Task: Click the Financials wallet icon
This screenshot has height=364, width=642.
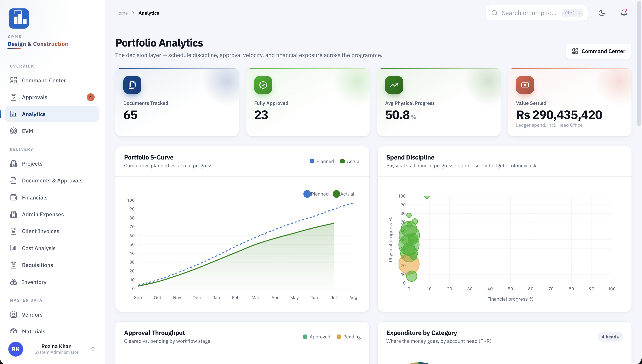Action: click(14, 197)
